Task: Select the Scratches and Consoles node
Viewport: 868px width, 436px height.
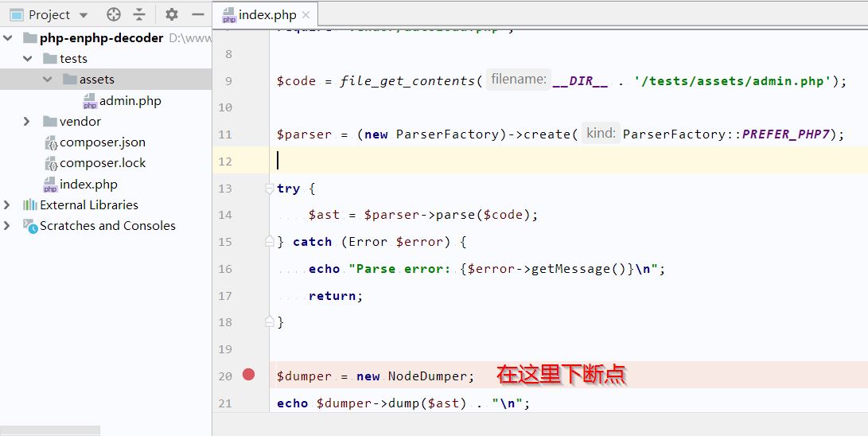Action: (107, 226)
